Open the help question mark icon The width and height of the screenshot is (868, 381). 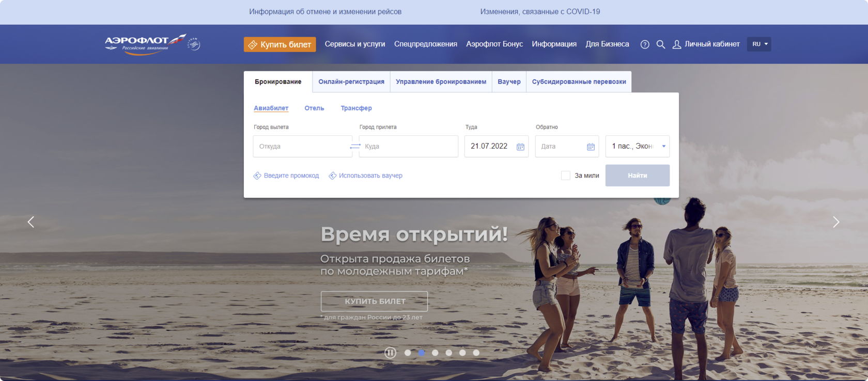click(645, 44)
